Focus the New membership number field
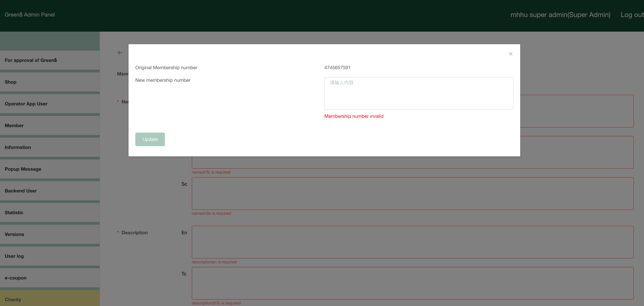644x306 pixels. click(419, 93)
